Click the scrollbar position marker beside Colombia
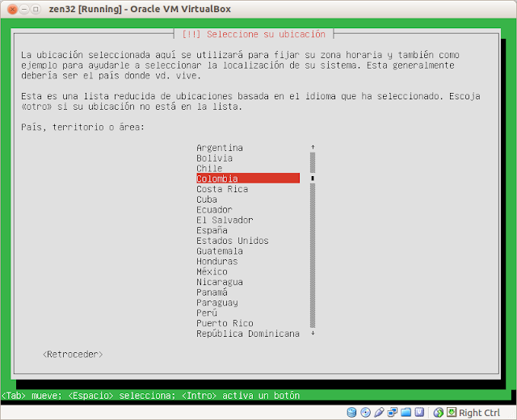This screenshot has height=420, width=517. [x=313, y=178]
